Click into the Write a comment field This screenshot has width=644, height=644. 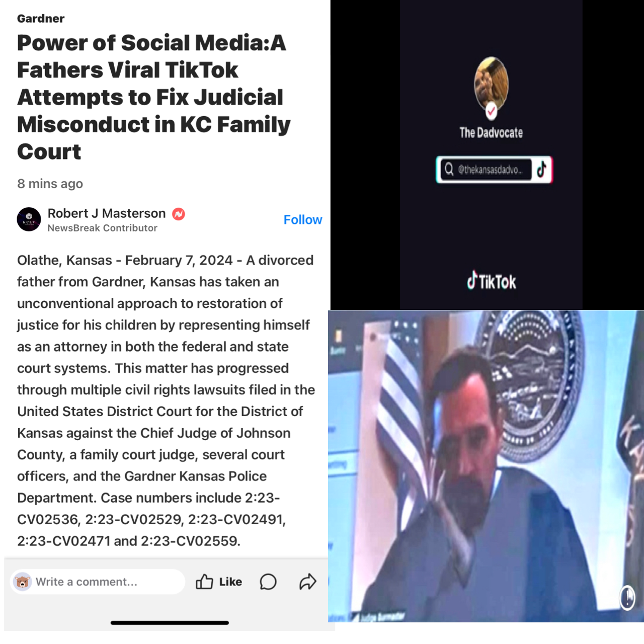pos(98,582)
